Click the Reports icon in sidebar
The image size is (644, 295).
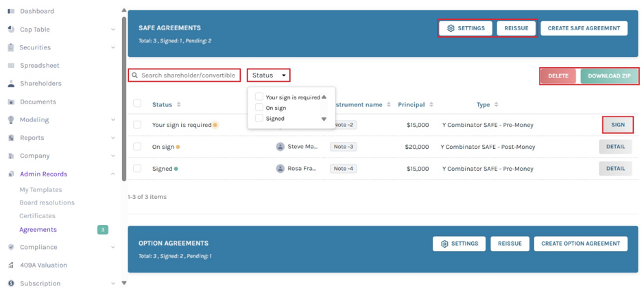tap(11, 138)
